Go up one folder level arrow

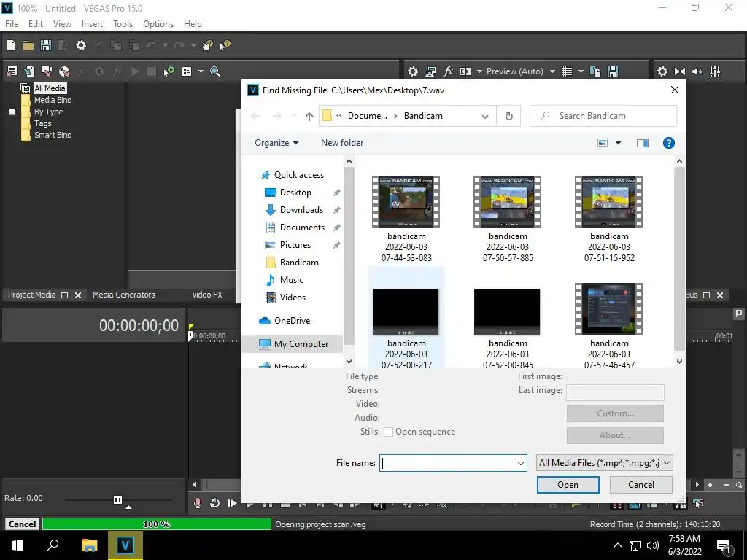coord(309,116)
